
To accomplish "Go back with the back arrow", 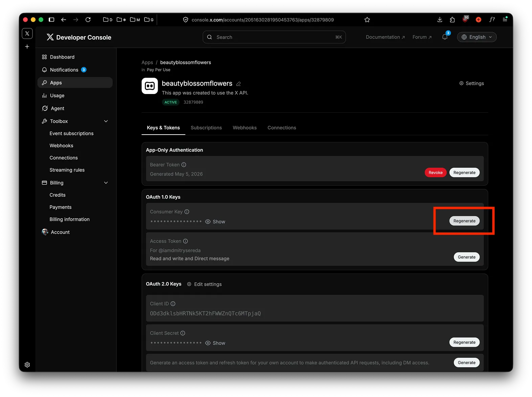I will (64, 20).
